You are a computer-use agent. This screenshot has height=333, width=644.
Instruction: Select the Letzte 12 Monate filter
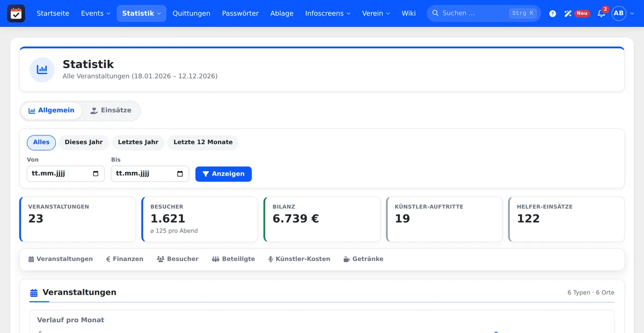tap(203, 142)
